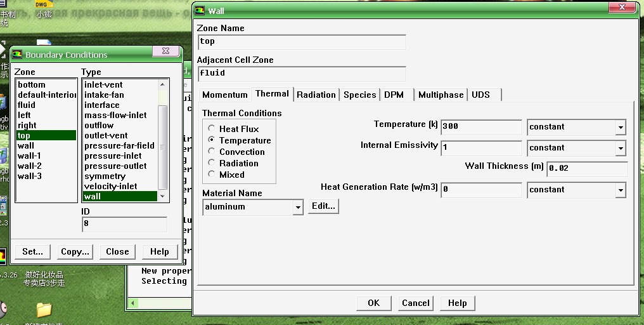Click the Boundary Conditions title bar icon
Viewport: 644px width, 325px height.
point(17,55)
